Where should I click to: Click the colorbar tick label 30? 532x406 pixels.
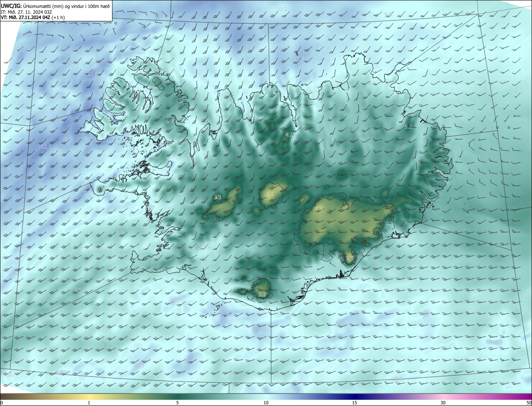point(443,403)
